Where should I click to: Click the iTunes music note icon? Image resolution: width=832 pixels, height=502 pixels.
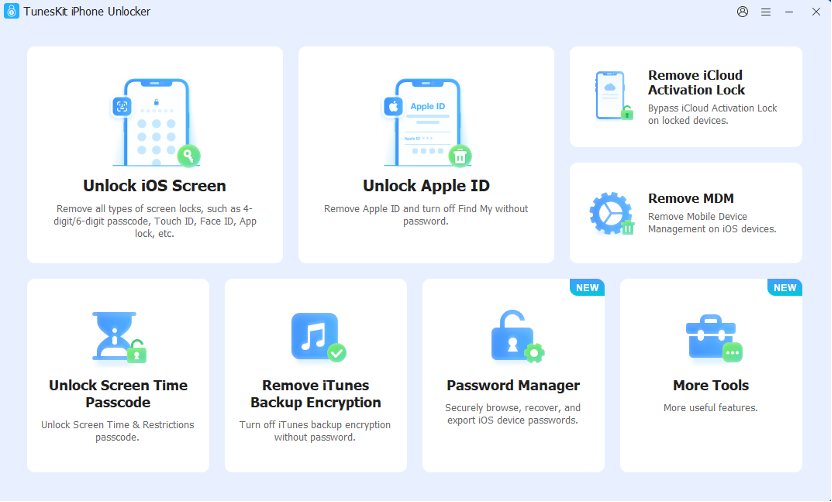click(x=318, y=337)
